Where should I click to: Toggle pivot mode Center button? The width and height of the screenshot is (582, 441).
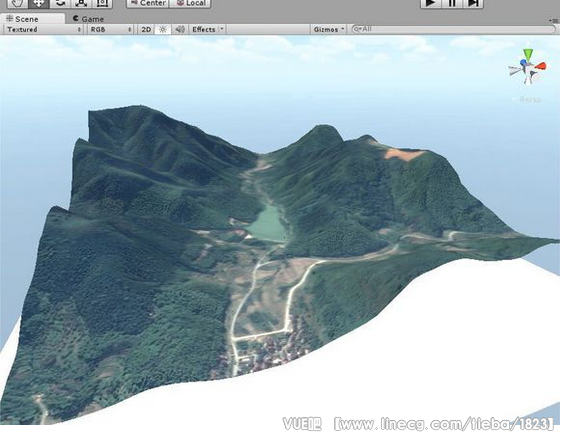click(x=148, y=3)
